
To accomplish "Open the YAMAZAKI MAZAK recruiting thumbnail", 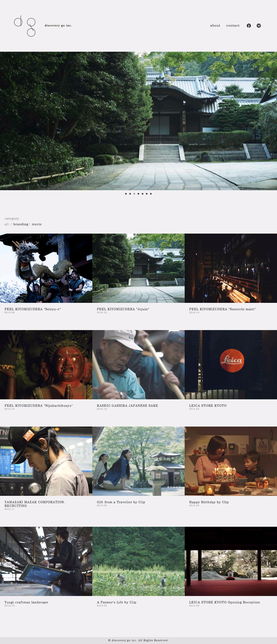I will [46, 461].
